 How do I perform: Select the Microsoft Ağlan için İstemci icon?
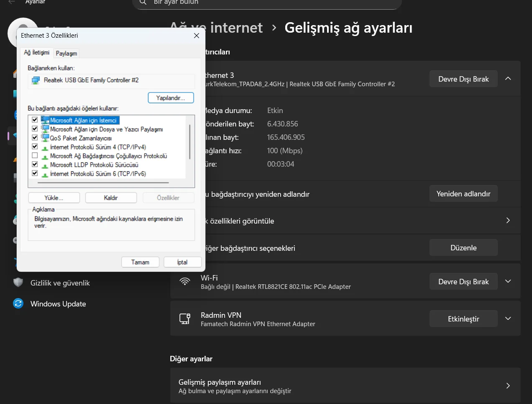tap(45, 120)
